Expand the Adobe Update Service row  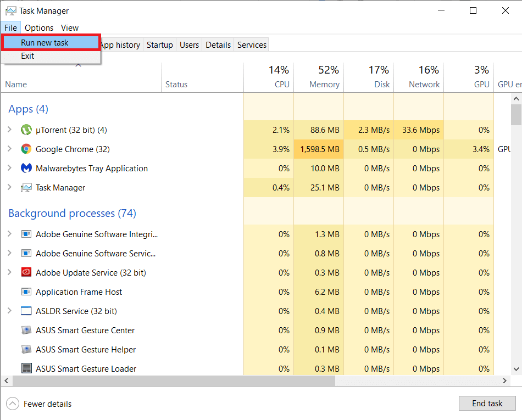tap(10, 272)
